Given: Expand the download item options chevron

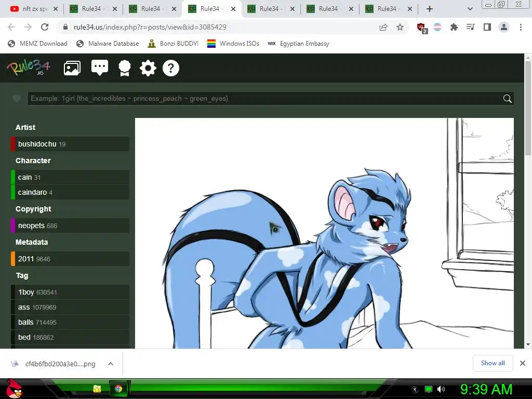Looking at the screenshot, I should [111, 364].
